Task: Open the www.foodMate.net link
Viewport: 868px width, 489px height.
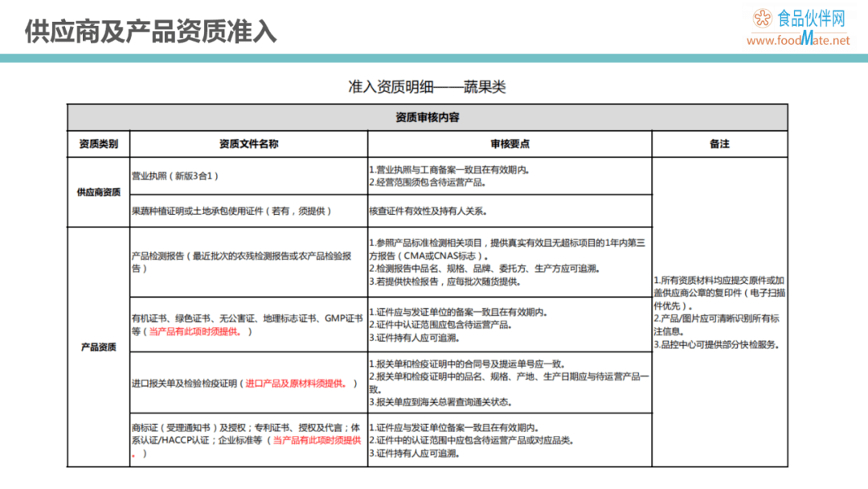Action: tap(798, 39)
